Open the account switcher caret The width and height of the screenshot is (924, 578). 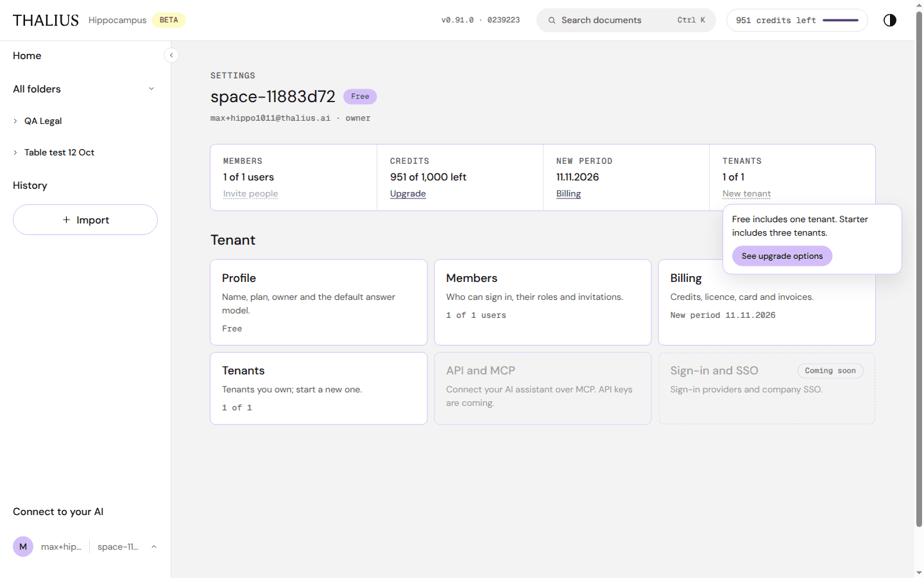click(154, 547)
